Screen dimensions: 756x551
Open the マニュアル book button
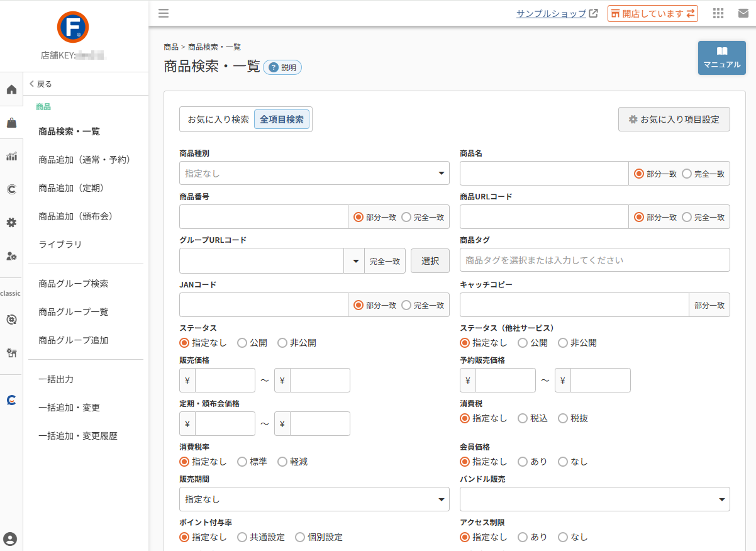(722, 58)
